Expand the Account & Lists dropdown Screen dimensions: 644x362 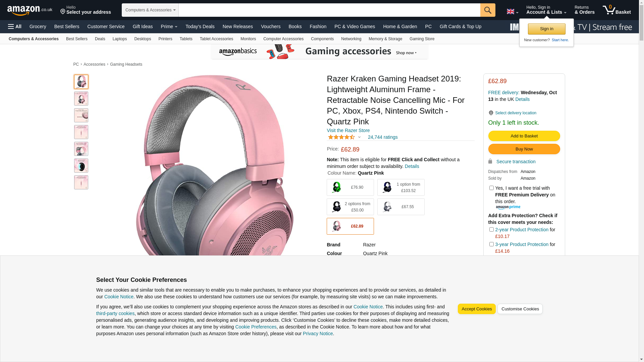[546, 10]
